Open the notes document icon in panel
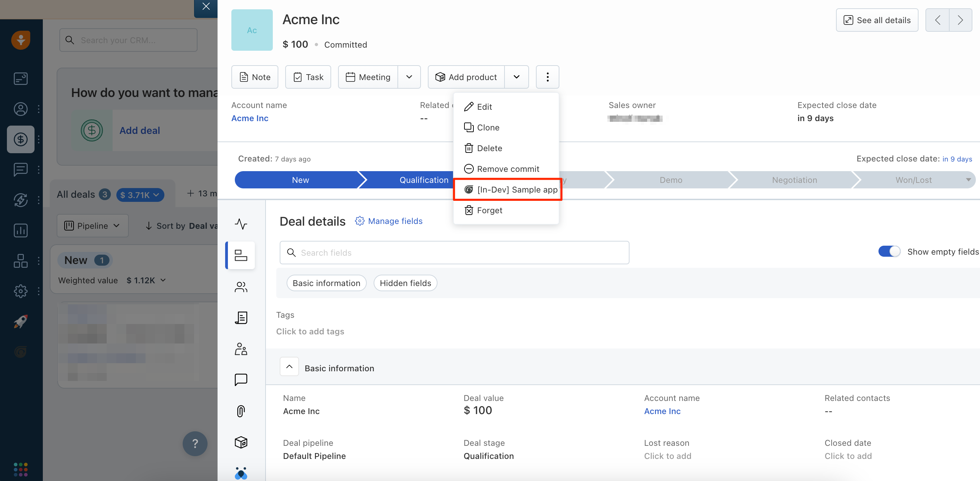The width and height of the screenshot is (980, 481). 241,317
